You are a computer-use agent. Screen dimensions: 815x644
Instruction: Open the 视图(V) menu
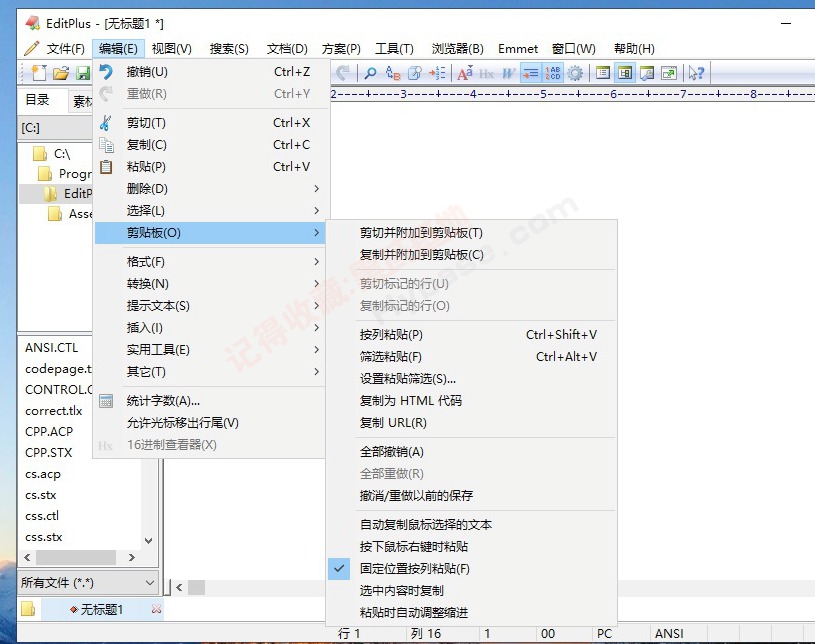coord(172,49)
